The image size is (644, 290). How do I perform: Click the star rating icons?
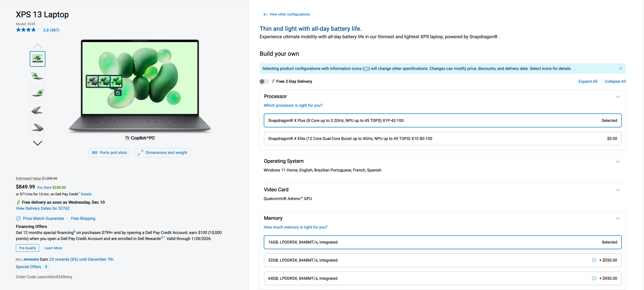point(28,30)
